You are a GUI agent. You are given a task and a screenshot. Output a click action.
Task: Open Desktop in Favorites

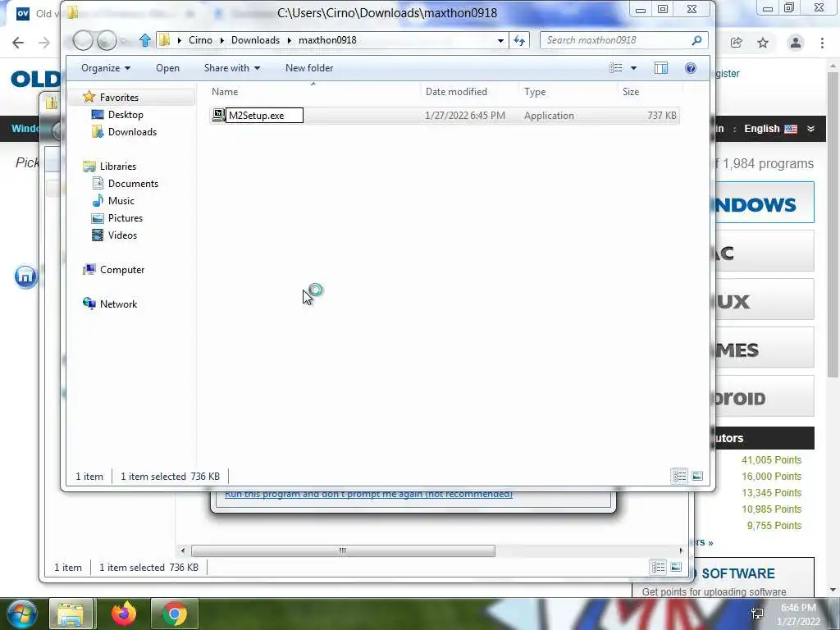point(126,115)
